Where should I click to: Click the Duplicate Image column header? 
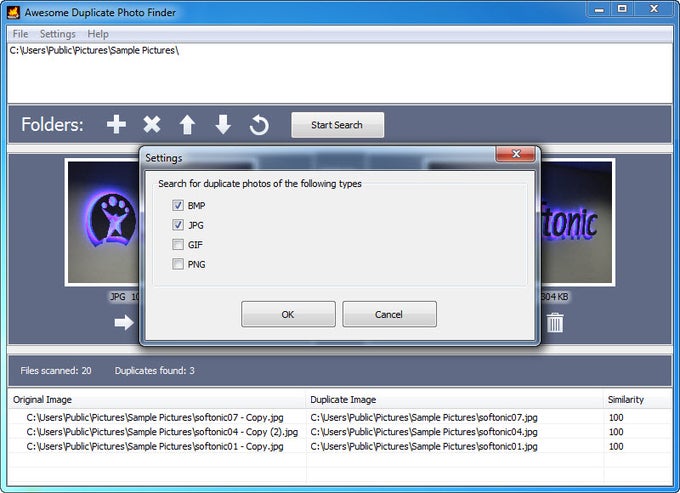coord(454,400)
